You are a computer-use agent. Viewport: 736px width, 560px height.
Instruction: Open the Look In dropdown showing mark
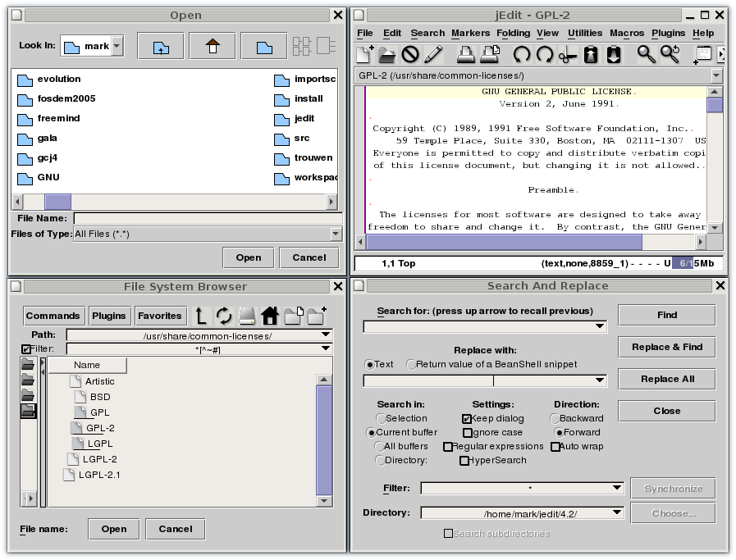[117, 46]
